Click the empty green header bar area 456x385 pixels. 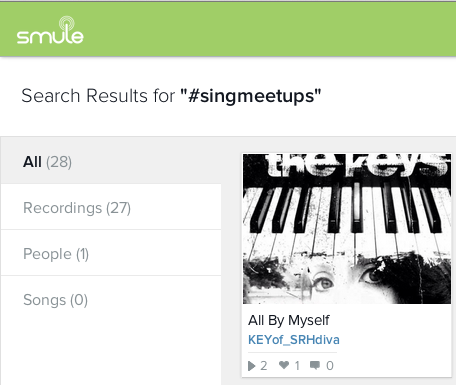click(x=267, y=30)
